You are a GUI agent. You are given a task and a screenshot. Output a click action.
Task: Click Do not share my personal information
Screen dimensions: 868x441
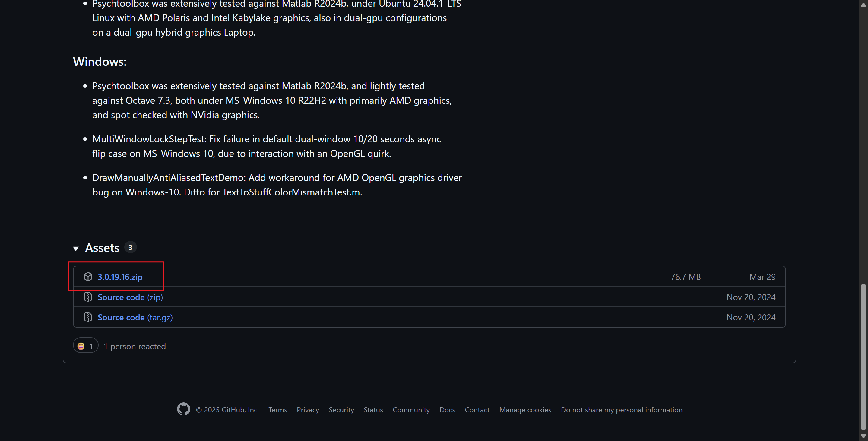(x=621, y=410)
